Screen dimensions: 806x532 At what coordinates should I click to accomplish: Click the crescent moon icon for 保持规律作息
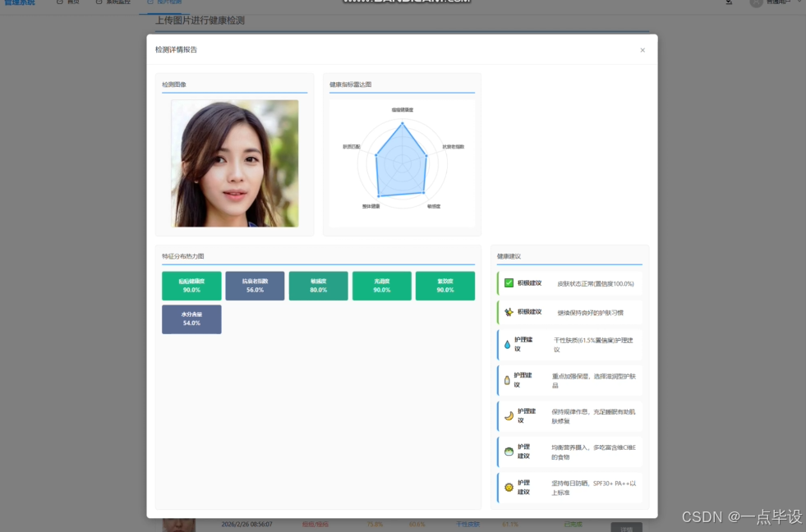point(509,416)
